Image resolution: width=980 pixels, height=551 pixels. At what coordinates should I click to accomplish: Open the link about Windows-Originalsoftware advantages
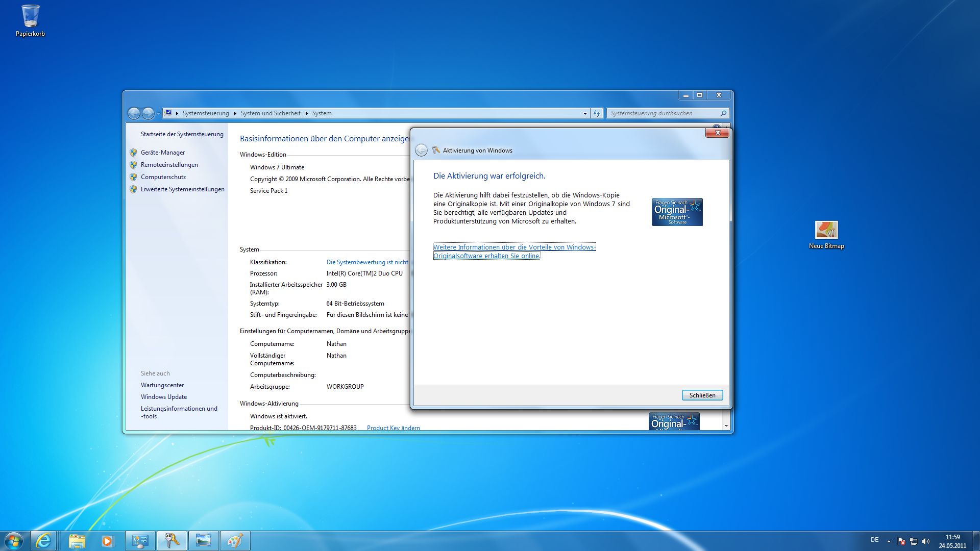pyautogui.click(x=514, y=252)
